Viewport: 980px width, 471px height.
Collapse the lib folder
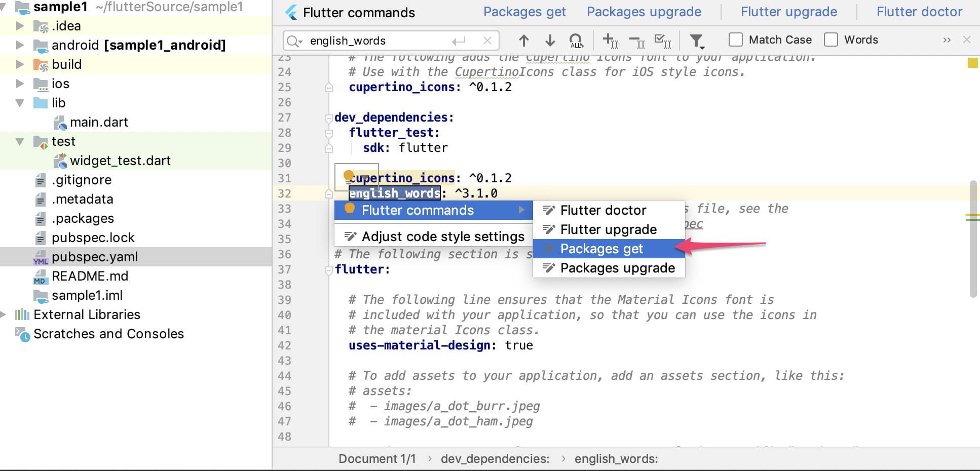[x=20, y=103]
